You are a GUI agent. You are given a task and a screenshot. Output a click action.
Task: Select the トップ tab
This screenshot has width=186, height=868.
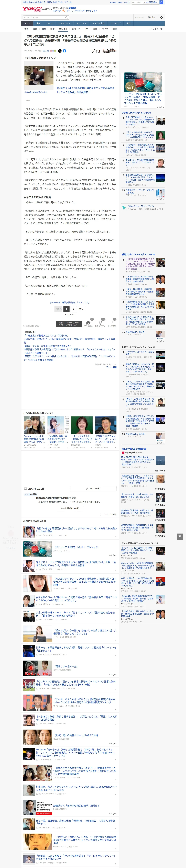tap(27, 24)
